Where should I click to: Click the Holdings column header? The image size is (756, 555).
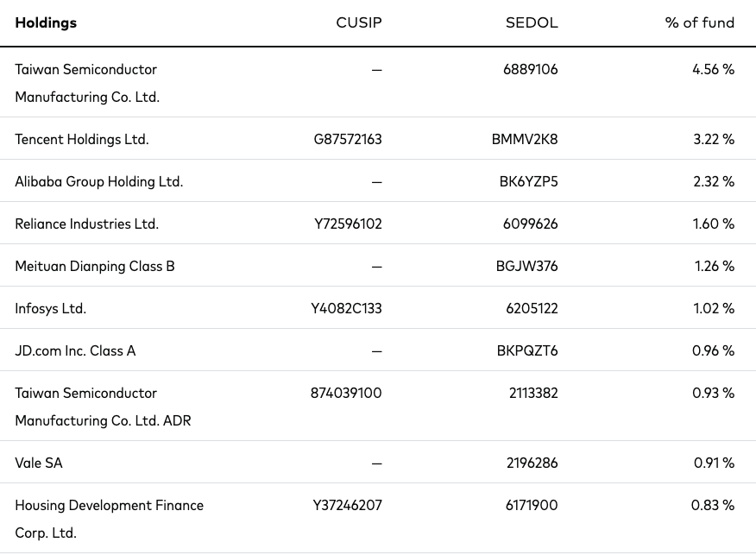click(x=46, y=23)
